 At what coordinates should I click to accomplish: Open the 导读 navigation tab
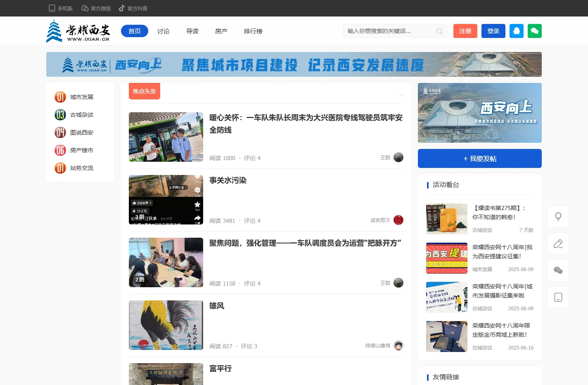tap(192, 31)
